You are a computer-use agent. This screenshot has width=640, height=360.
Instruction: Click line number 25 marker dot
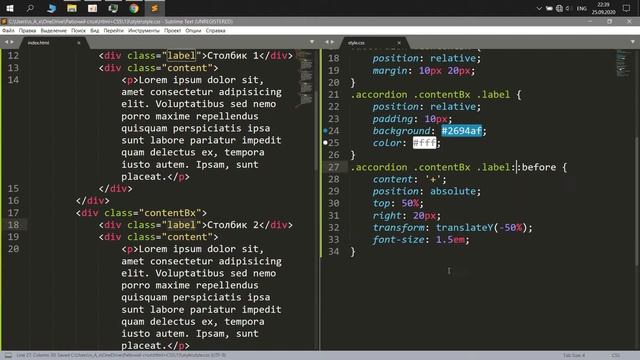click(325, 143)
